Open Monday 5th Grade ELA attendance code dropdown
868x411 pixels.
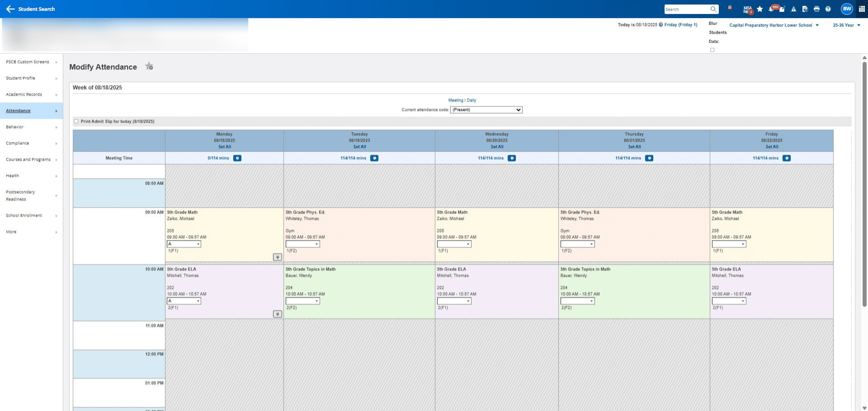(184, 301)
